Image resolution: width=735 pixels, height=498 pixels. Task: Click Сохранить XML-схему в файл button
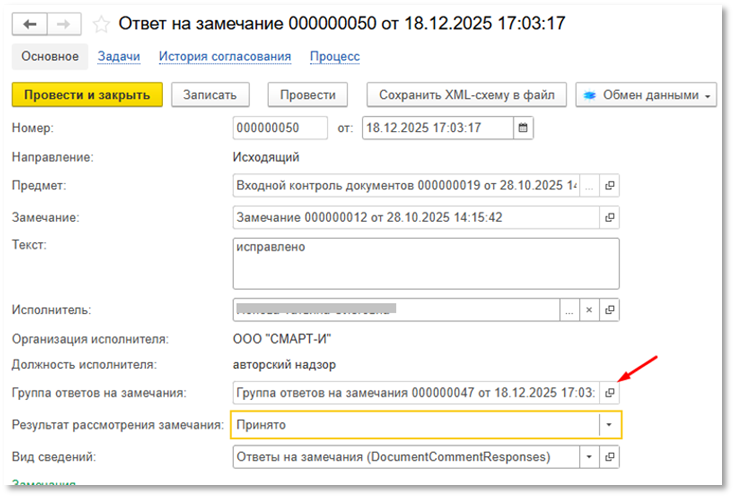tap(467, 95)
